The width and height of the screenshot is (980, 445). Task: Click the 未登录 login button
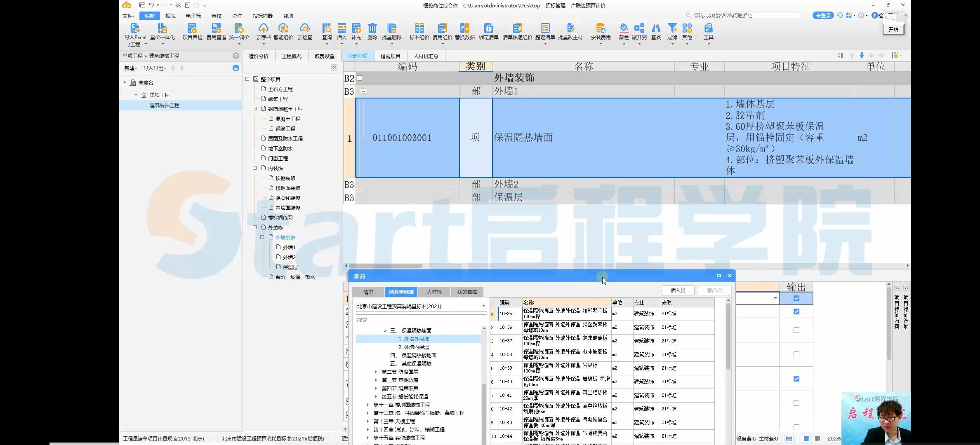[823, 15]
